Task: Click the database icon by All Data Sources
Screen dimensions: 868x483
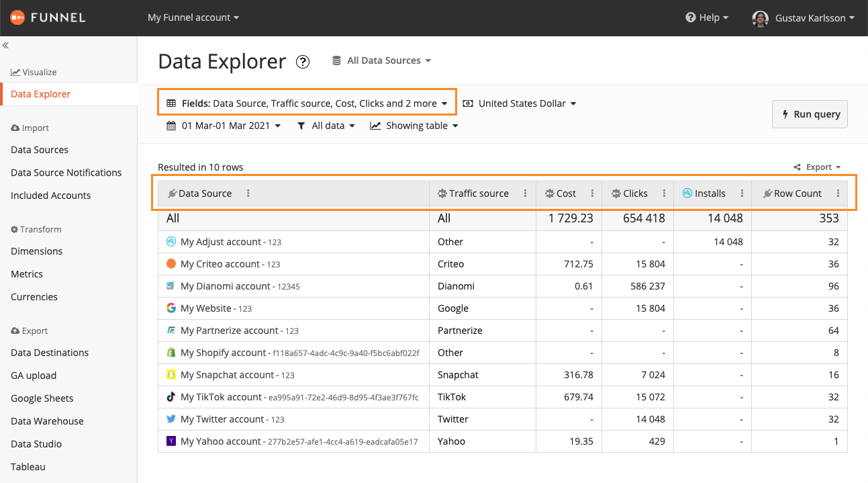Action: 336,60
